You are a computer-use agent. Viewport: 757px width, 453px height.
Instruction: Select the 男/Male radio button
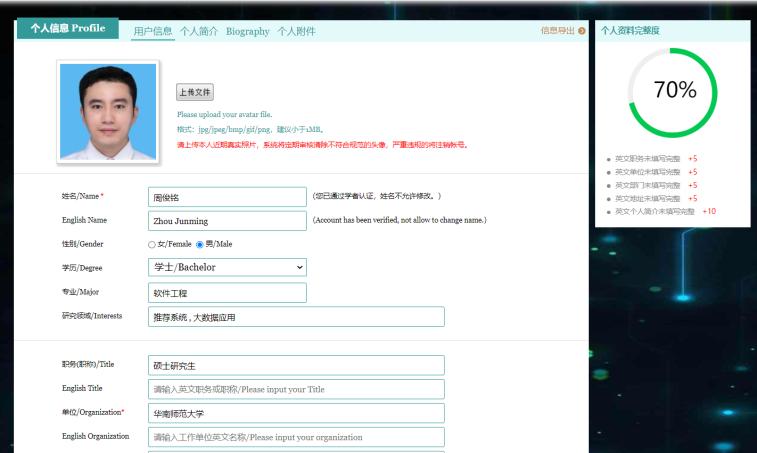click(x=199, y=245)
